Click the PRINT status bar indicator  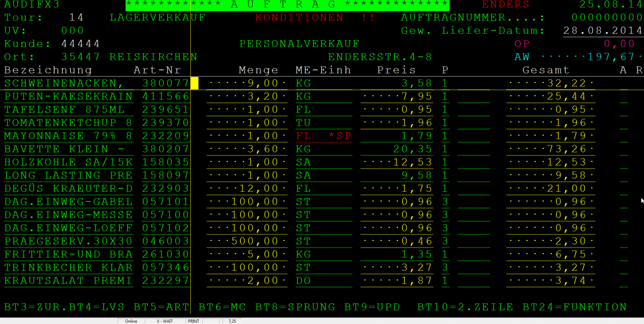coord(193,321)
